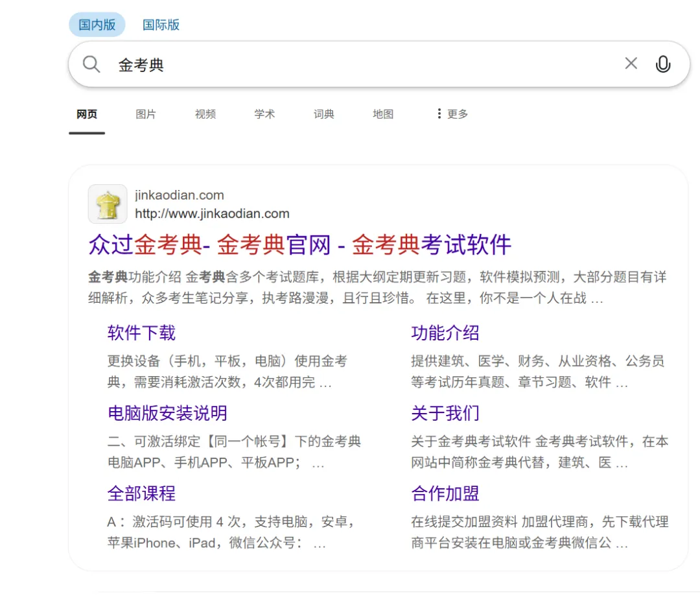Click description 更换设备（手机，平板，电脑）使用金考
The image size is (700, 603).
[x=227, y=372]
